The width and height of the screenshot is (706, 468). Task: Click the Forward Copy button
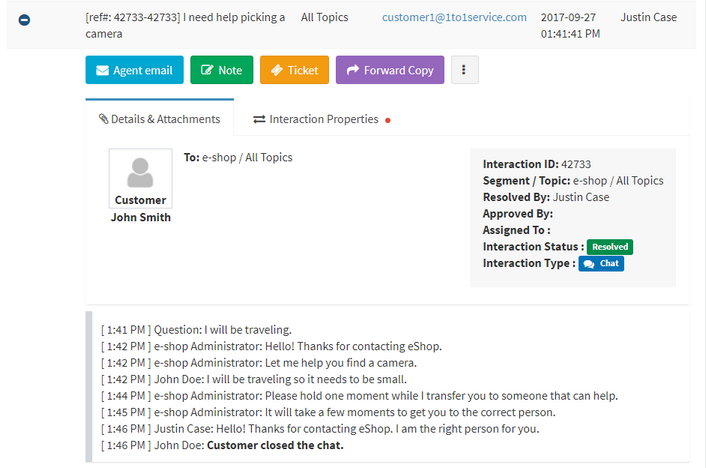coord(390,70)
